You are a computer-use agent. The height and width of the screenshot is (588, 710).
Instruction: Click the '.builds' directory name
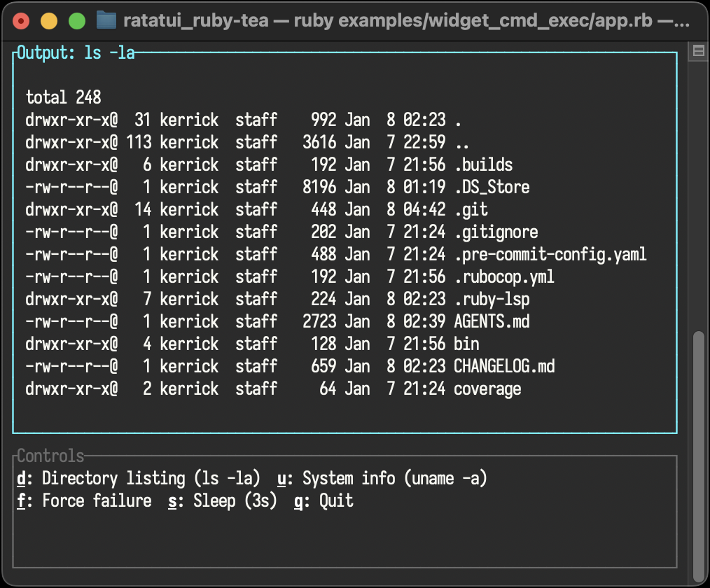(x=484, y=164)
